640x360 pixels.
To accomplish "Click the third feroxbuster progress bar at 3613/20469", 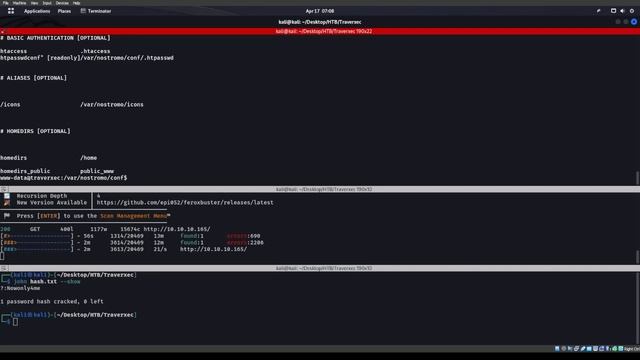I will (x=37, y=249).
